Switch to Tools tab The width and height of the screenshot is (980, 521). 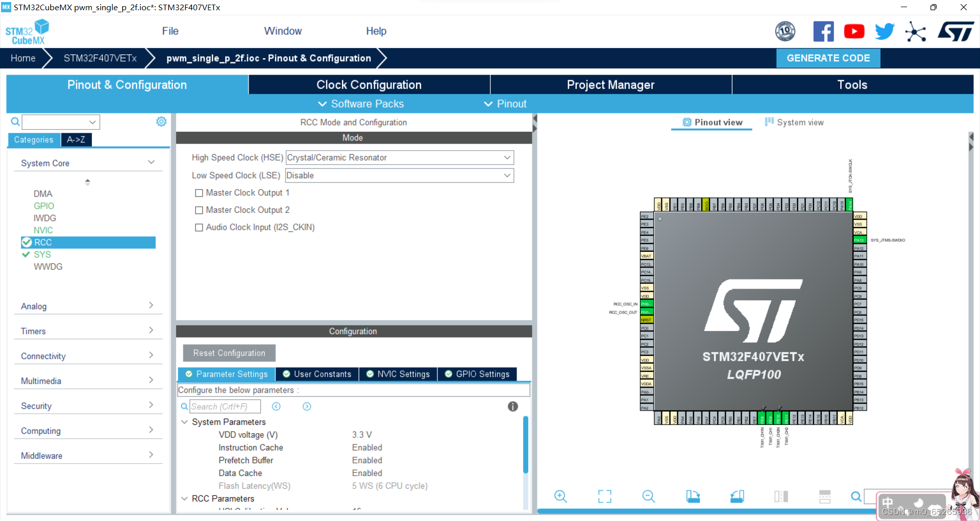[852, 85]
